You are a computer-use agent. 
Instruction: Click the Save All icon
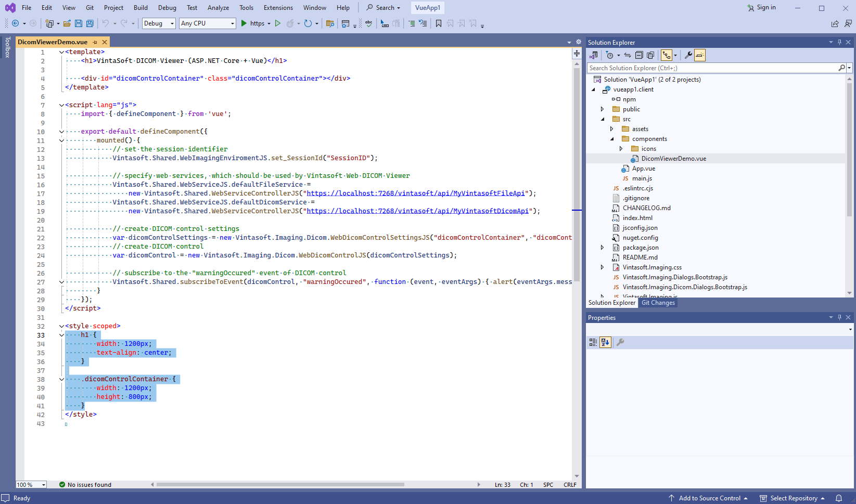coord(90,23)
